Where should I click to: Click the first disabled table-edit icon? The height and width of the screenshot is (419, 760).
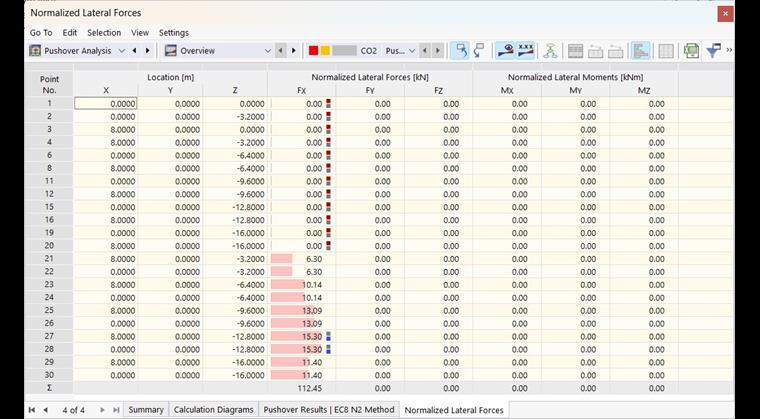point(595,50)
